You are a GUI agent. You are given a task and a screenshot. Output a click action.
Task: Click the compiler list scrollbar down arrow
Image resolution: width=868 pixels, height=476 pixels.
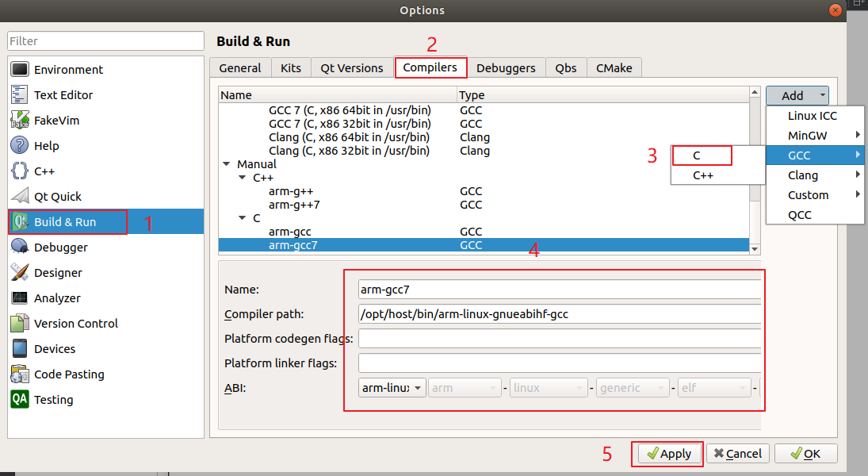755,249
